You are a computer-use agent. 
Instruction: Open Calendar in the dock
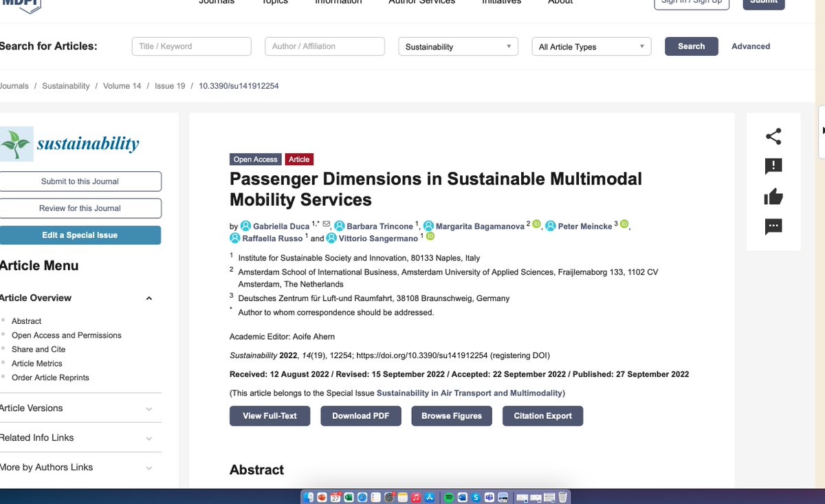pyautogui.click(x=335, y=497)
